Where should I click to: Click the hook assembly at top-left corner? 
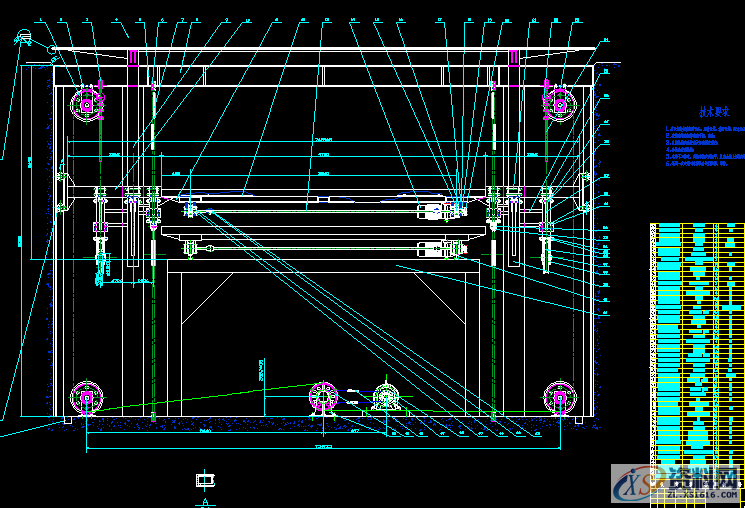pos(24,40)
